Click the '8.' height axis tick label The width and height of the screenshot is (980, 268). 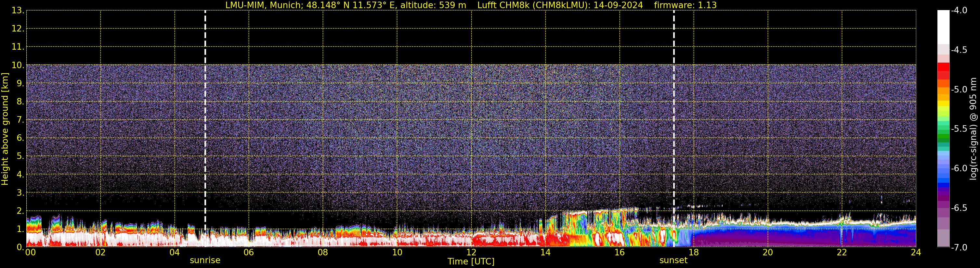pos(20,102)
